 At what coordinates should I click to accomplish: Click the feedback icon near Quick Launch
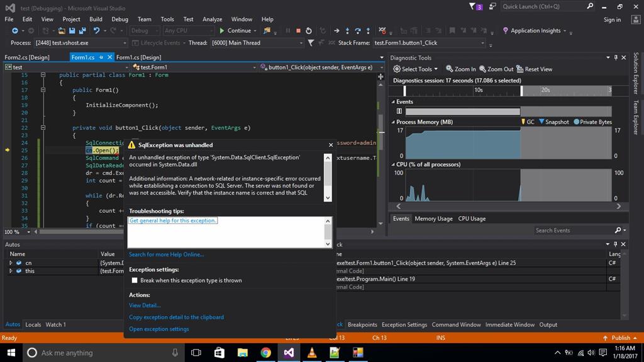492,6
